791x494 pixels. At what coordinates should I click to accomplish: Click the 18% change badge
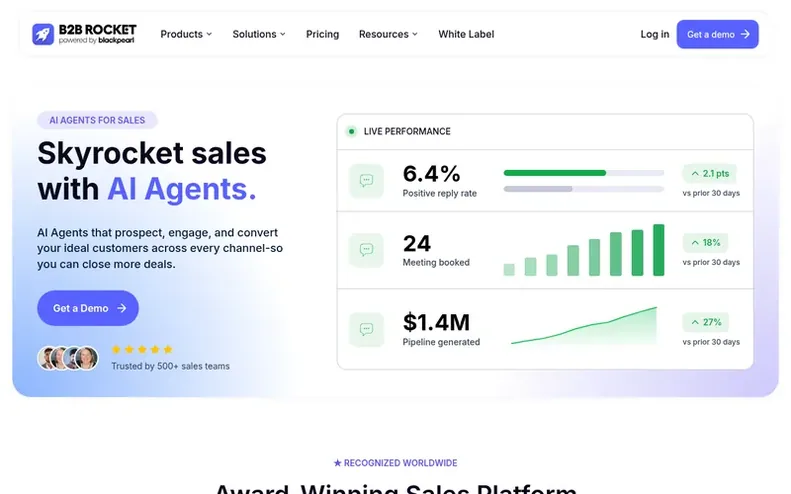(705, 243)
